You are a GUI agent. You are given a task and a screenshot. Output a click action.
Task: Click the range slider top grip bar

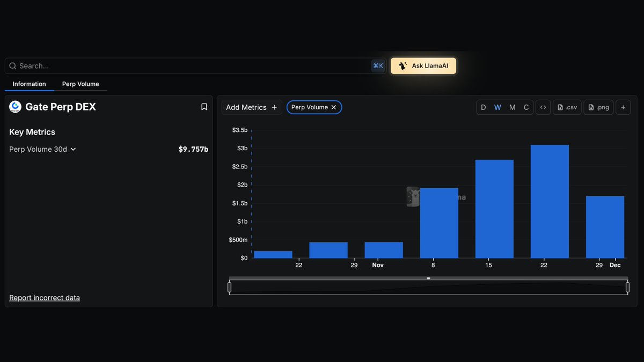428,278
